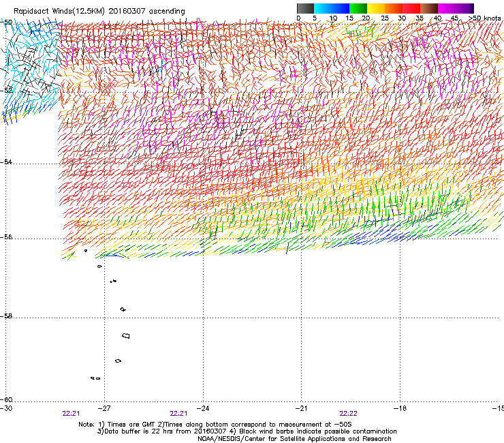Image resolution: width=504 pixels, height=443 pixels.
Task: Click the orange 25-30 knots legend segment
Action: [394, 8]
